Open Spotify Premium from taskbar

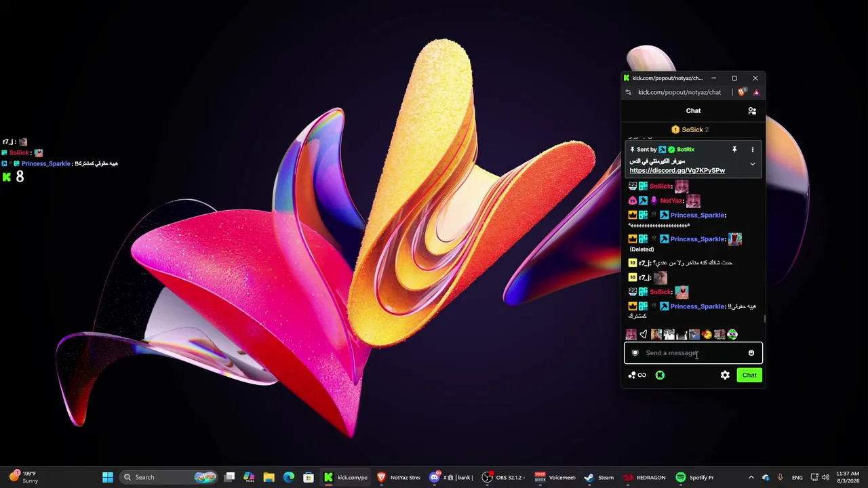point(696,477)
